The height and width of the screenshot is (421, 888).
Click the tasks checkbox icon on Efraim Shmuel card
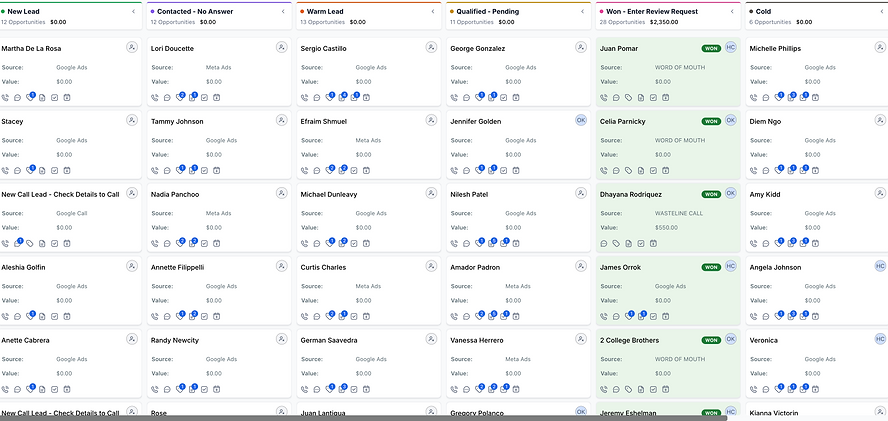(354, 171)
